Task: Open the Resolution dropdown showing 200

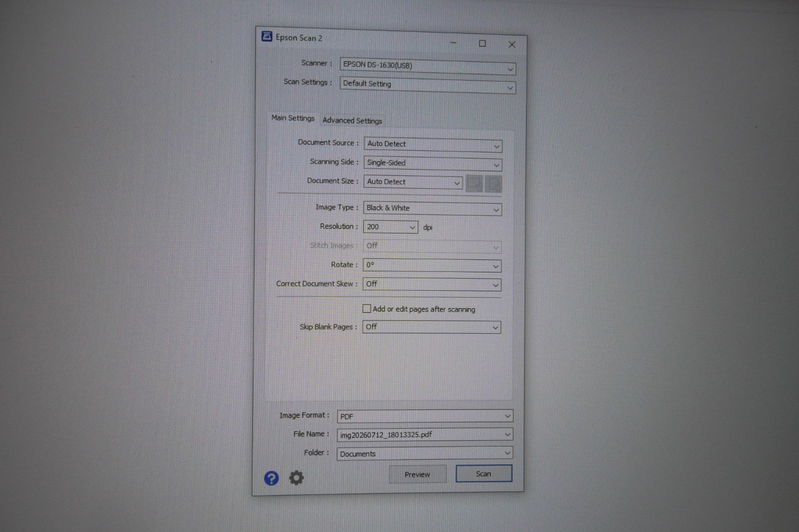Action: [391, 227]
